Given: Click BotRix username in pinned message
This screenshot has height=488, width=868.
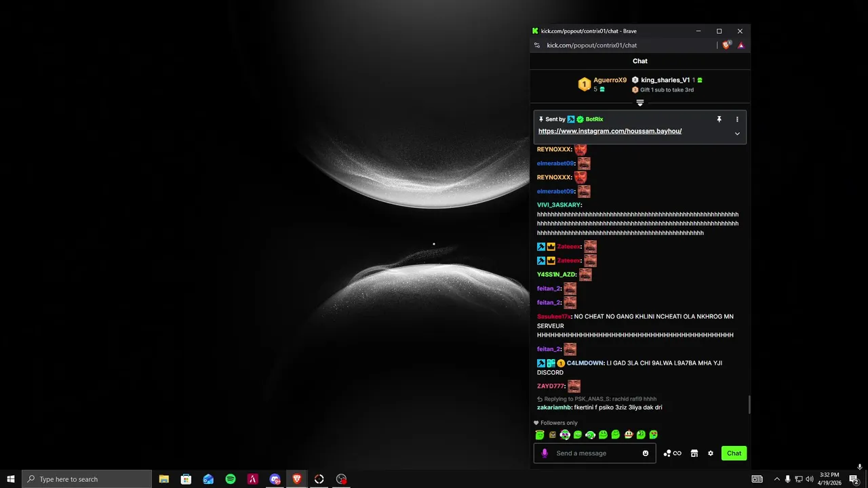Looking at the screenshot, I should pos(594,119).
